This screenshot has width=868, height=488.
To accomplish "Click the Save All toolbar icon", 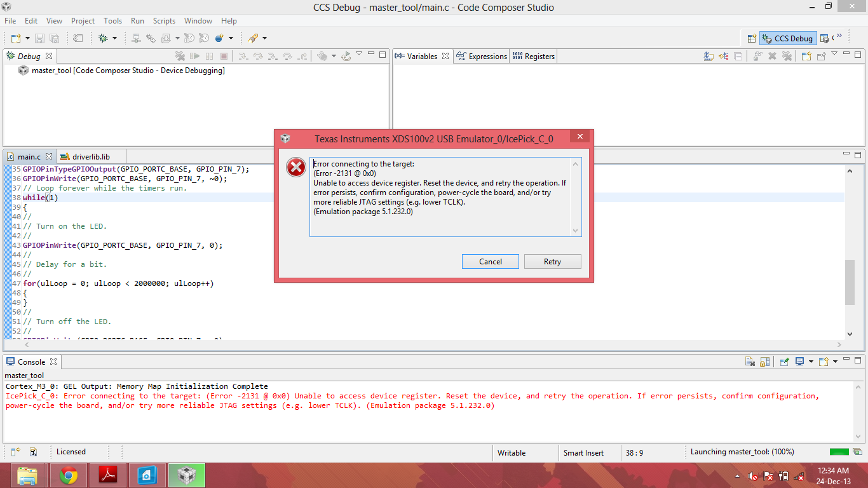I will pos(54,38).
